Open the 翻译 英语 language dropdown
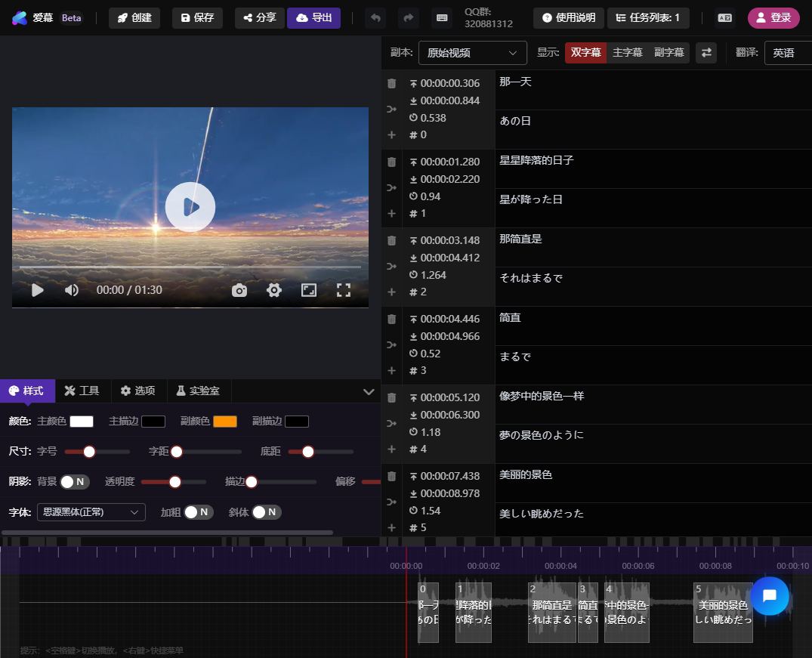Screen dimensions: 812x658 click(788, 53)
